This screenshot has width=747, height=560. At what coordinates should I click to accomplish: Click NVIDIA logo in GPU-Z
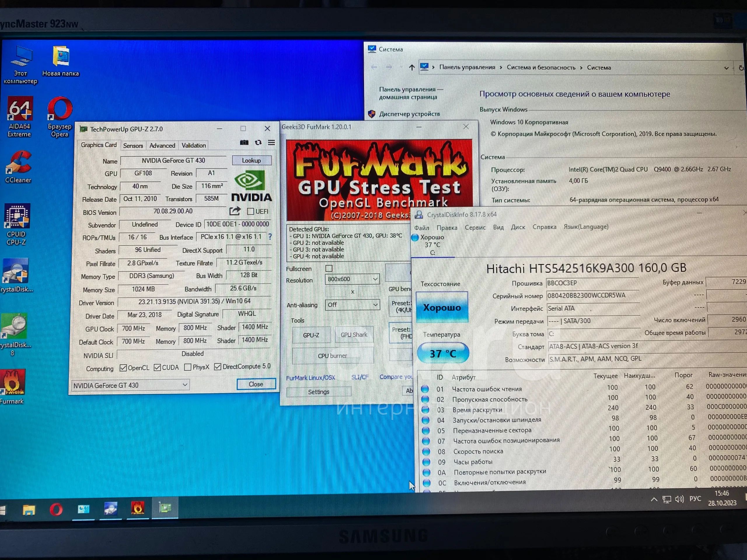(251, 186)
